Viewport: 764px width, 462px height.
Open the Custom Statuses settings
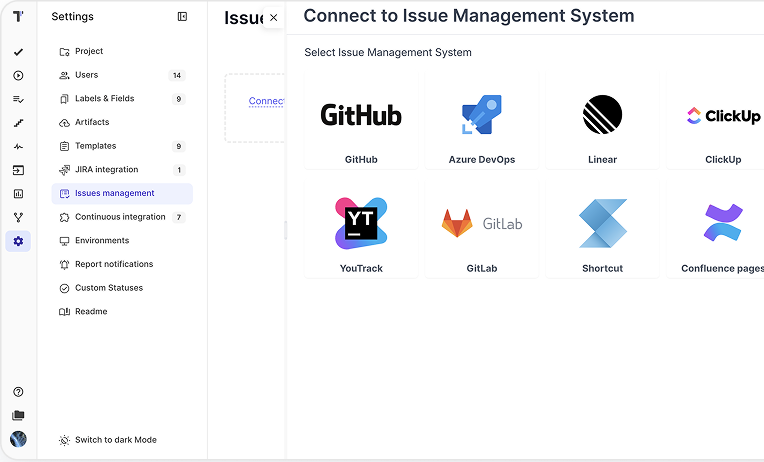tap(108, 288)
